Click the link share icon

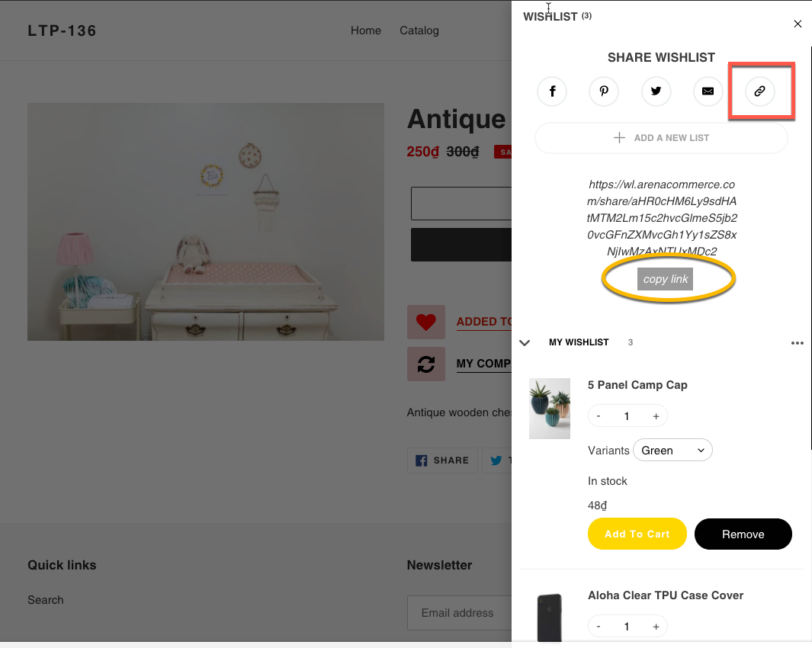tap(759, 91)
